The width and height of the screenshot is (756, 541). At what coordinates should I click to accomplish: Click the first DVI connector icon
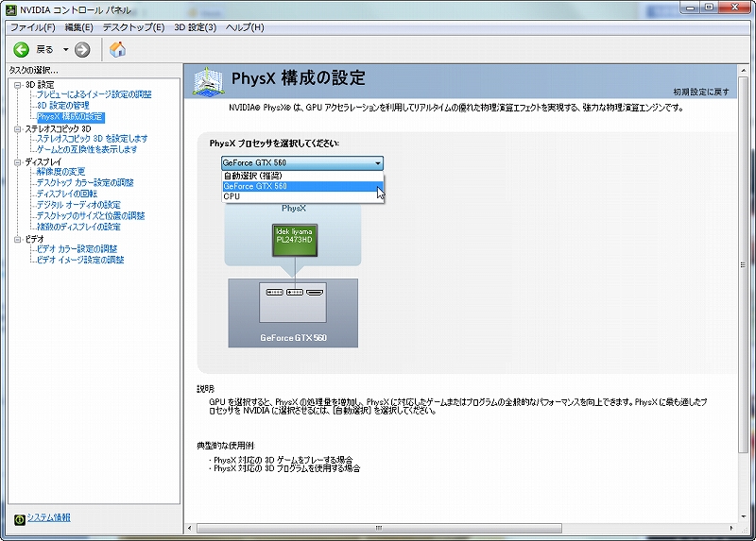coord(274,293)
